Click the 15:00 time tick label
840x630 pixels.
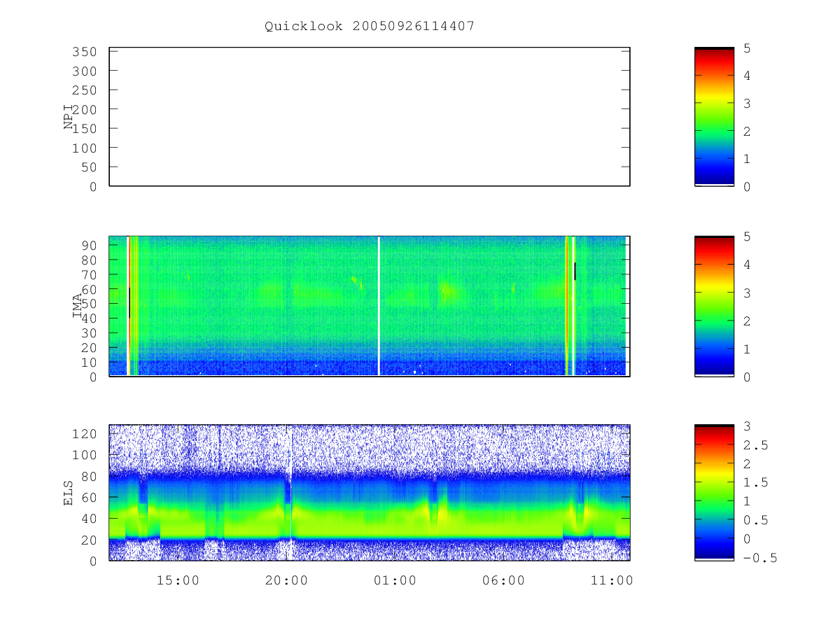[178, 580]
